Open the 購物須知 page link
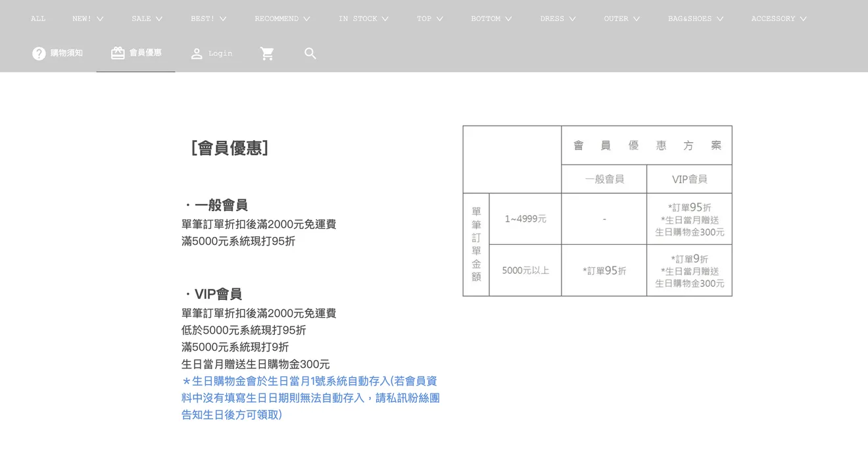868x456 pixels. [66, 53]
